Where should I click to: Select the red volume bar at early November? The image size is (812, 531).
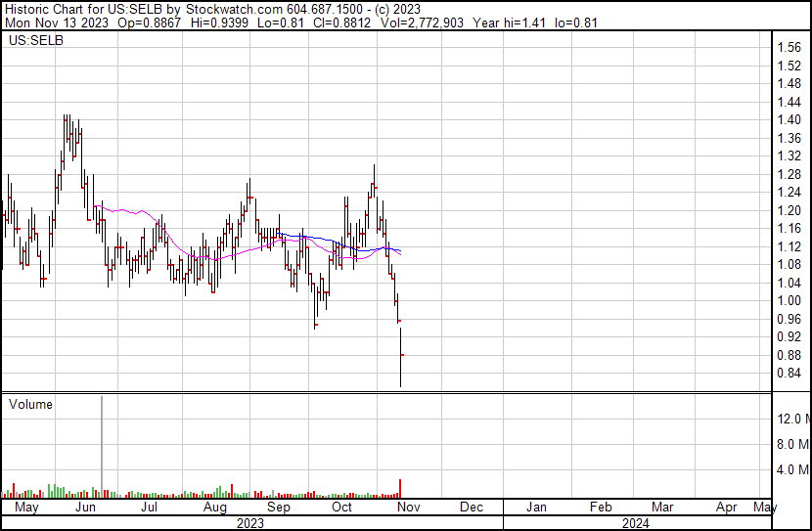[400, 488]
